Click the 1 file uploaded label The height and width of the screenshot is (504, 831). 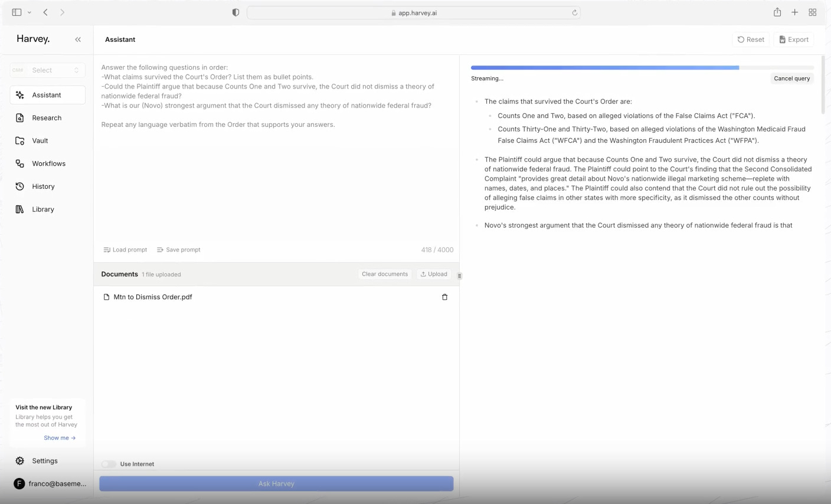pos(162,274)
